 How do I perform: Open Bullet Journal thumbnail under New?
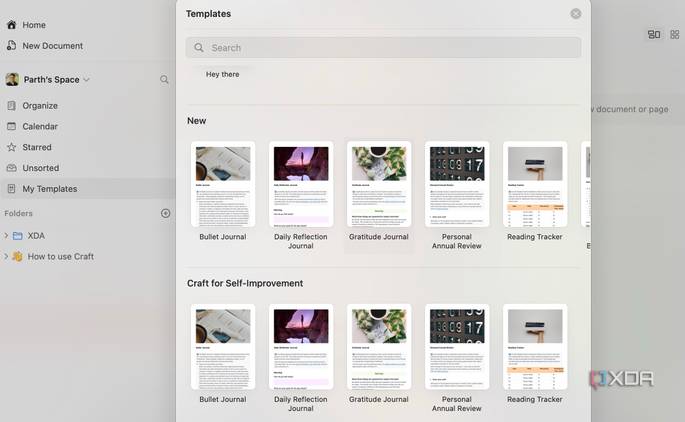[x=223, y=184]
